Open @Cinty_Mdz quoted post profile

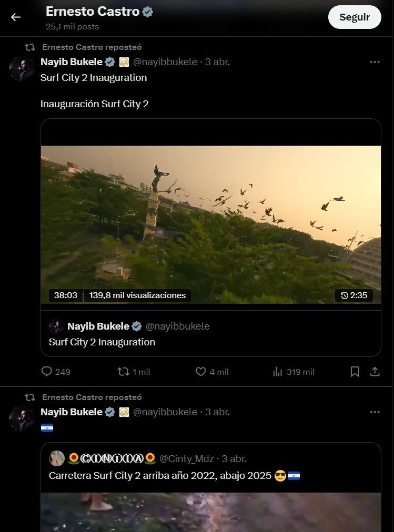tap(186, 458)
